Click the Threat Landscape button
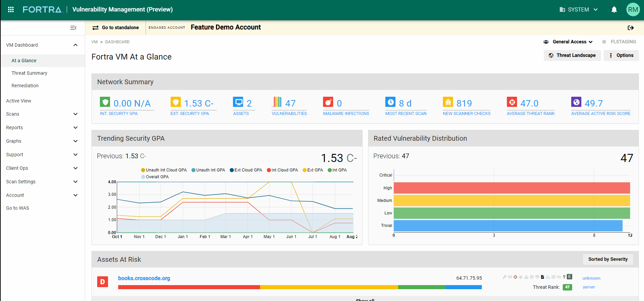The width and height of the screenshot is (644, 301). click(x=572, y=55)
